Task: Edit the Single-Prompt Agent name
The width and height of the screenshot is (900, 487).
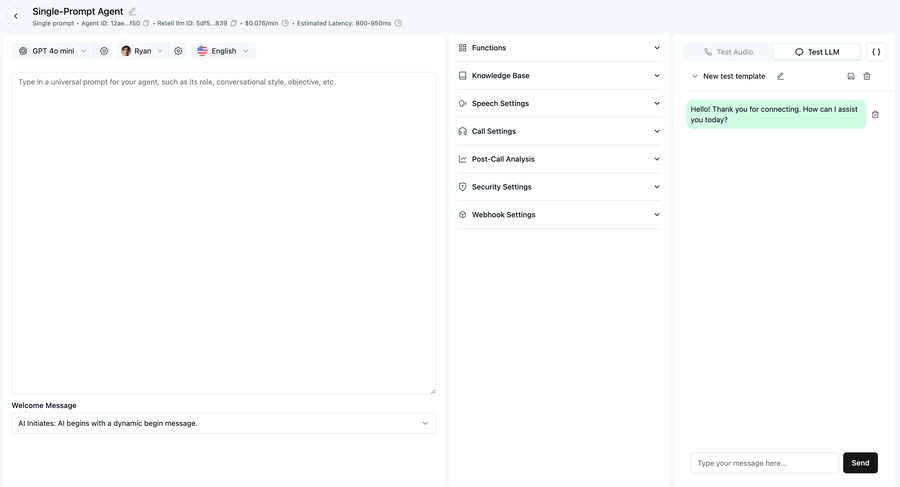Action: tap(133, 12)
